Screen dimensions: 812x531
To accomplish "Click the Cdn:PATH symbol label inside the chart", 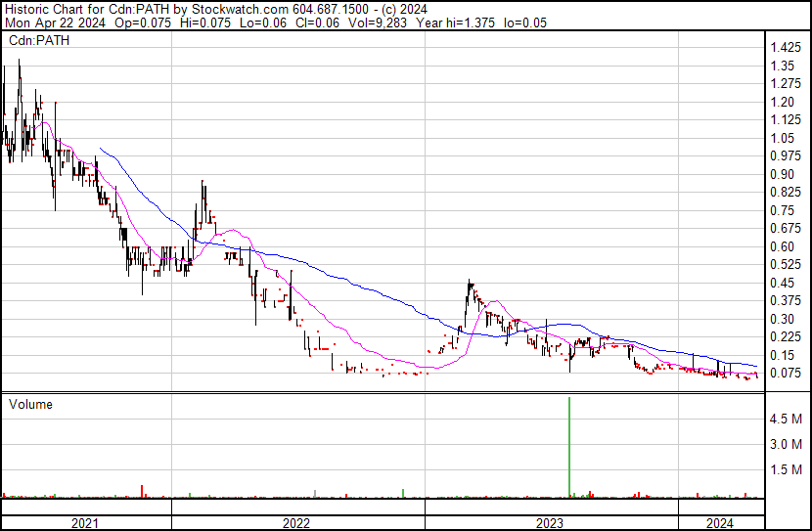I will [38, 39].
